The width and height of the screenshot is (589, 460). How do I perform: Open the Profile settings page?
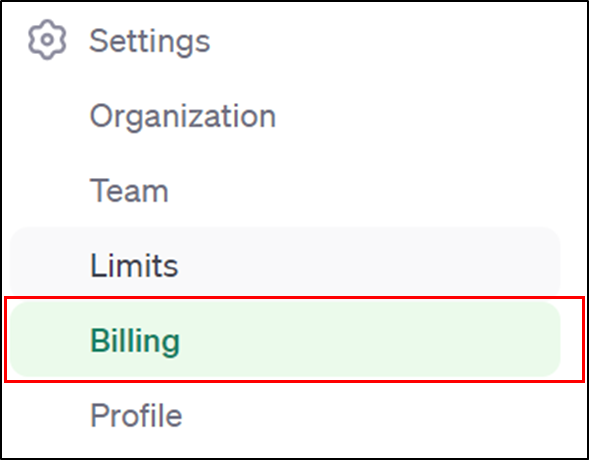(x=136, y=415)
